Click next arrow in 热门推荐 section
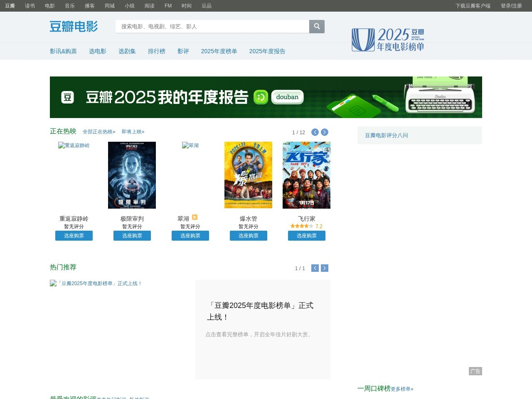 click(325, 268)
